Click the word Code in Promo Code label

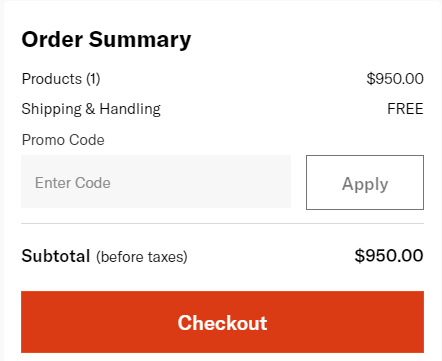pos(87,140)
